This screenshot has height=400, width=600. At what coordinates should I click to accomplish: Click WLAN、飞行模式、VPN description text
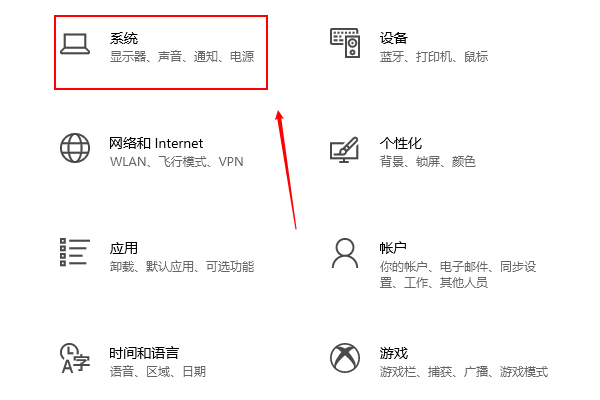(x=176, y=162)
